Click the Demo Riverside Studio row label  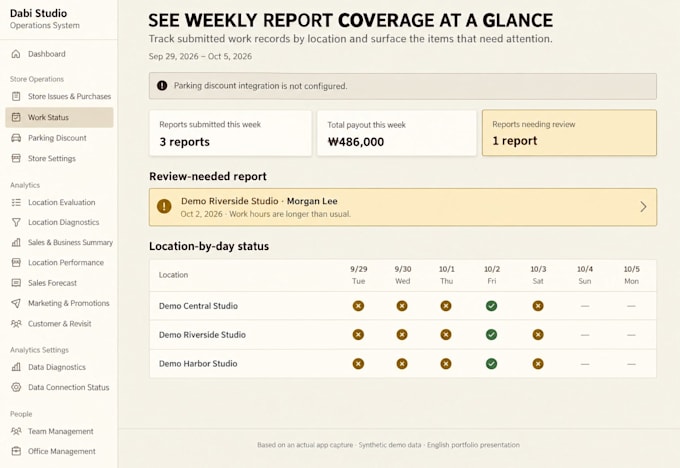[202, 335]
